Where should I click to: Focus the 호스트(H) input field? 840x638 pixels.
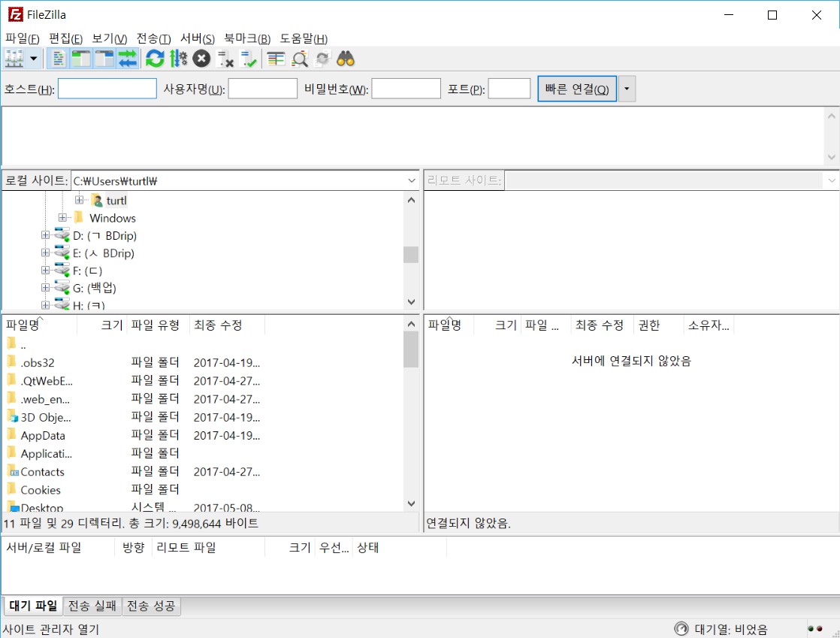107,89
